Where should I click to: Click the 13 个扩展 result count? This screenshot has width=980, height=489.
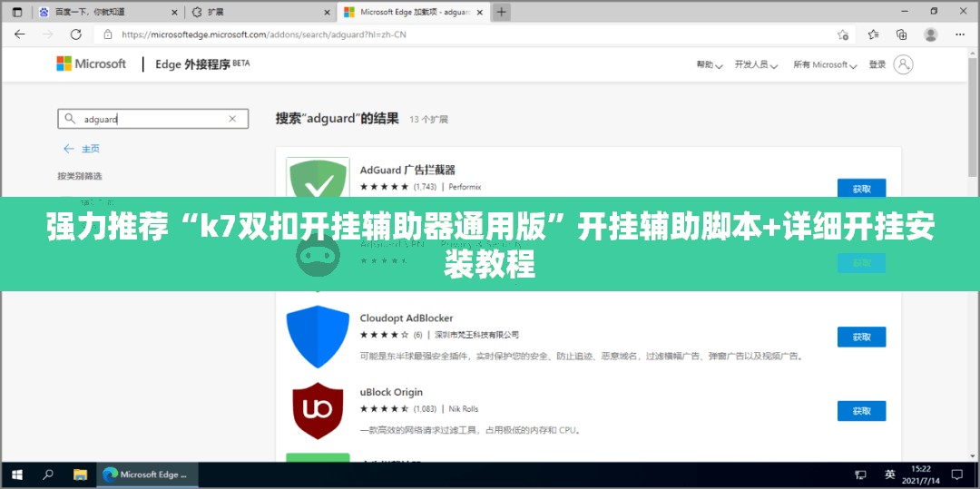(428, 119)
